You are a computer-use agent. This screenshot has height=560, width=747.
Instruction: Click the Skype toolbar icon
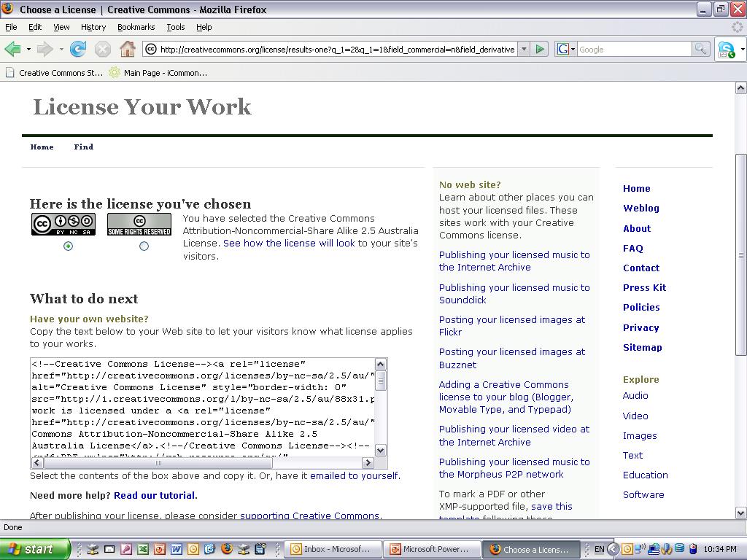tap(727, 50)
